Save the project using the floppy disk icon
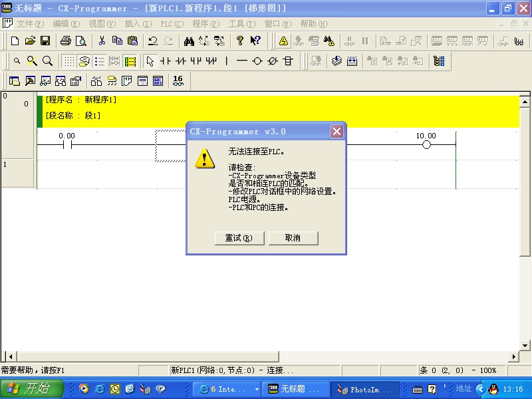 coord(45,41)
